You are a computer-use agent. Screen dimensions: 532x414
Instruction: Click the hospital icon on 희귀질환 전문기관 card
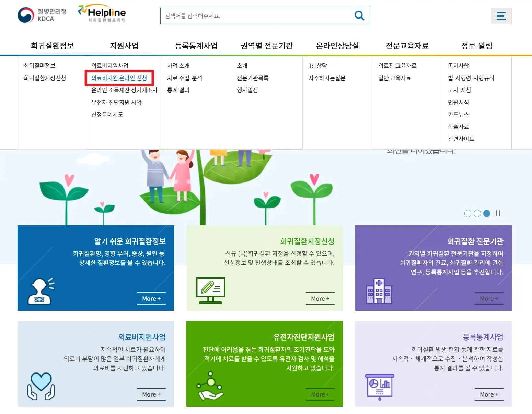click(379, 292)
